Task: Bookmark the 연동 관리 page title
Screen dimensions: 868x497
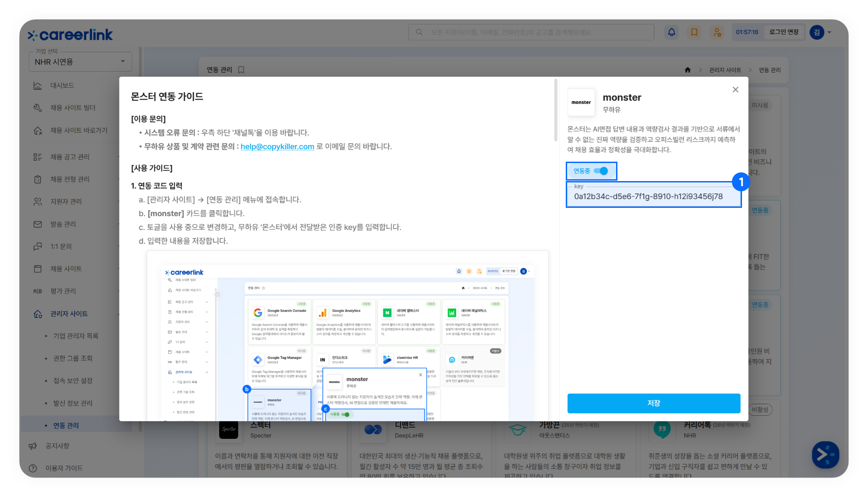Action: 241,70
